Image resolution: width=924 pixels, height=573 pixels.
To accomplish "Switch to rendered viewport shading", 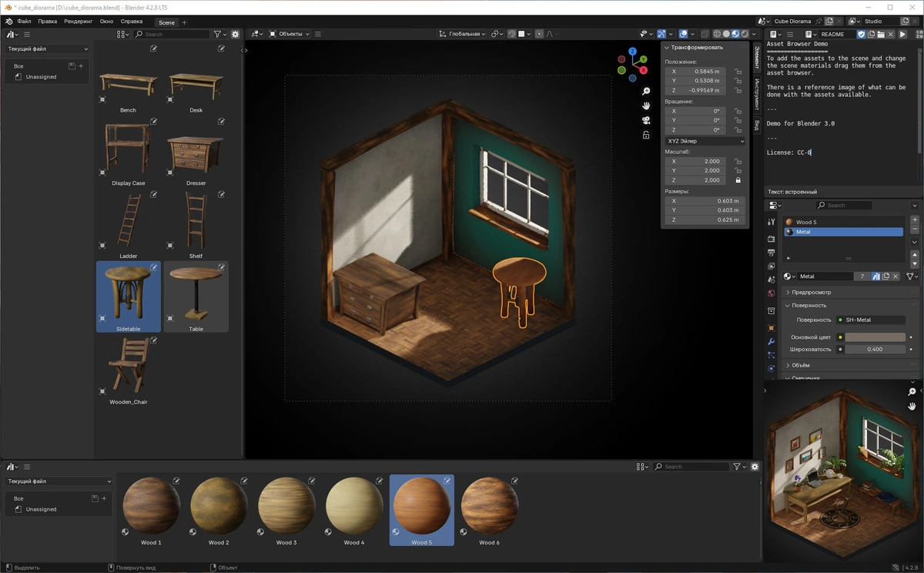I will (745, 34).
